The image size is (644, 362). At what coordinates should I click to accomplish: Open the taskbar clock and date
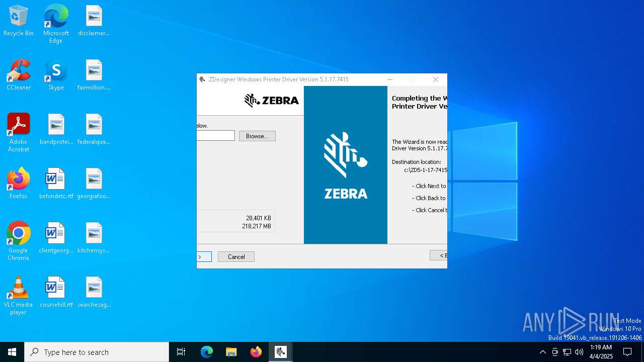601,352
